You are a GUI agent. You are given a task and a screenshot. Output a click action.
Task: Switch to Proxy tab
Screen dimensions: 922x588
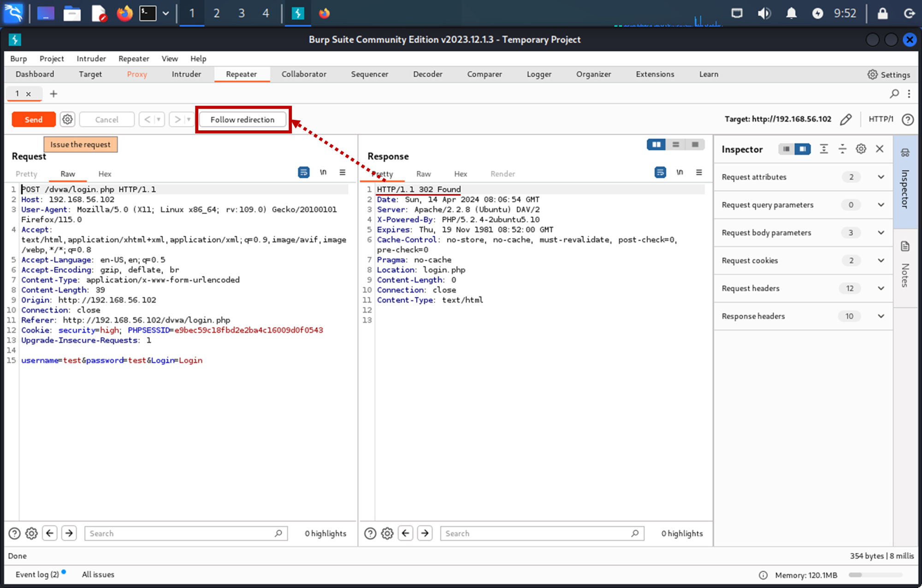pos(137,74)
